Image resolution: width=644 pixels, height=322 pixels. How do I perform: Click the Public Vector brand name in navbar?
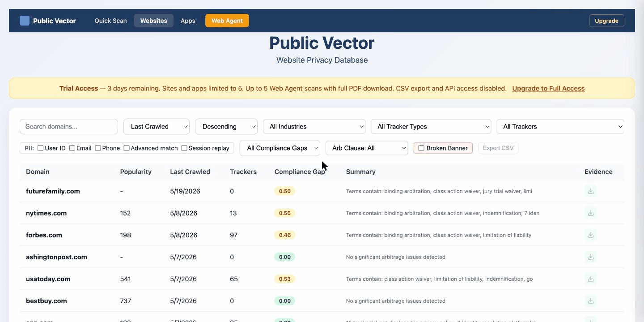[x=55, y=21]
